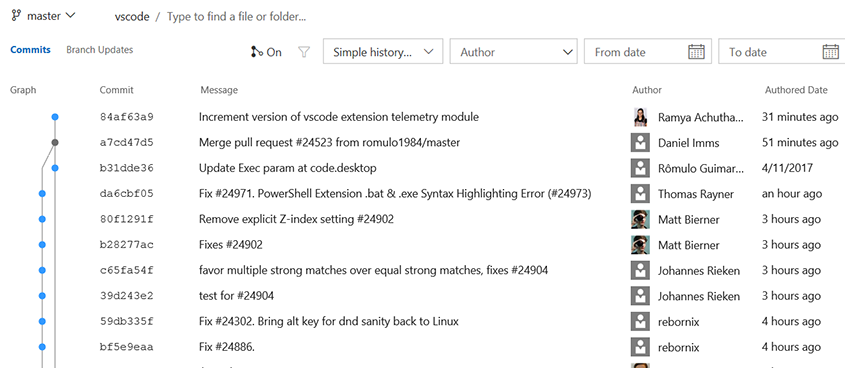845x368 pixels.
Task: Focus the find file or folder field
Action: click(237, 17)
